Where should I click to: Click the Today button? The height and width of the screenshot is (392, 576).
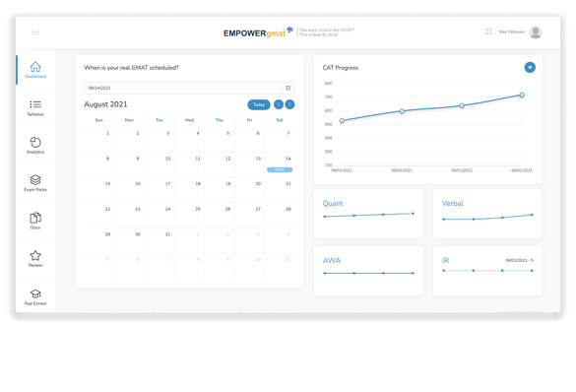tap(259, 104)
